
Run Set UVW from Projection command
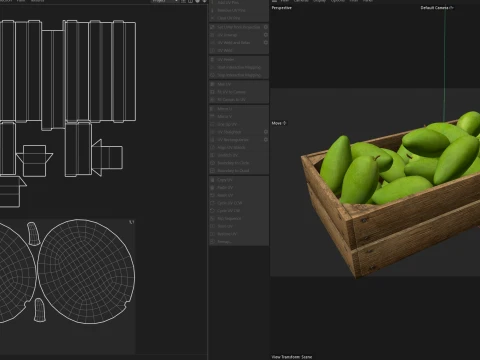238,27
